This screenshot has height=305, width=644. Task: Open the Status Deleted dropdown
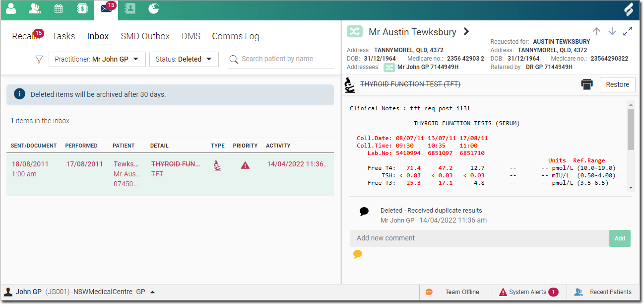[184, 59]
